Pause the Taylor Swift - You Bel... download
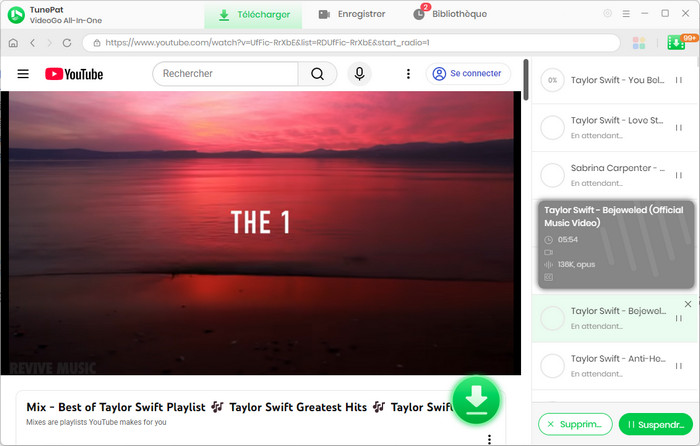The image size is (700, 446). (679, 80)
